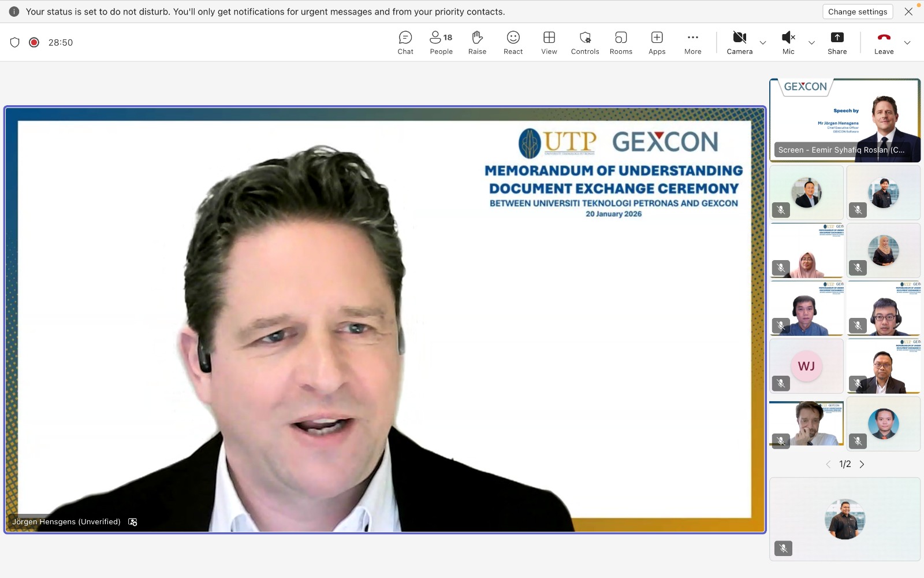Screen dimensions: 924x578
Task: Show the People participant list
Action: 441,43
